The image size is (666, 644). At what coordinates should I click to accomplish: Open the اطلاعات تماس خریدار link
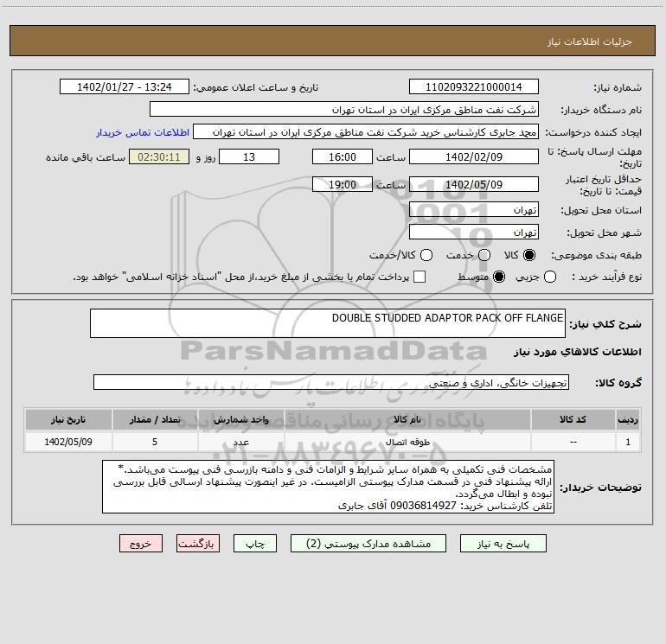pos(143,132)
